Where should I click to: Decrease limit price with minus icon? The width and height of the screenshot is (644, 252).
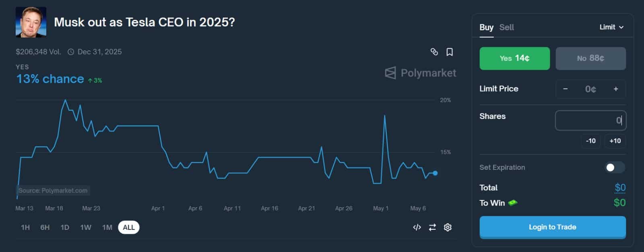pyautogui.click(x=566, y=89)
